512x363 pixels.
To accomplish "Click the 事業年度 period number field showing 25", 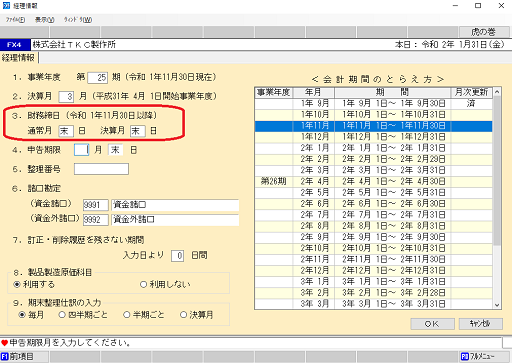I will [x=97, y=78].
